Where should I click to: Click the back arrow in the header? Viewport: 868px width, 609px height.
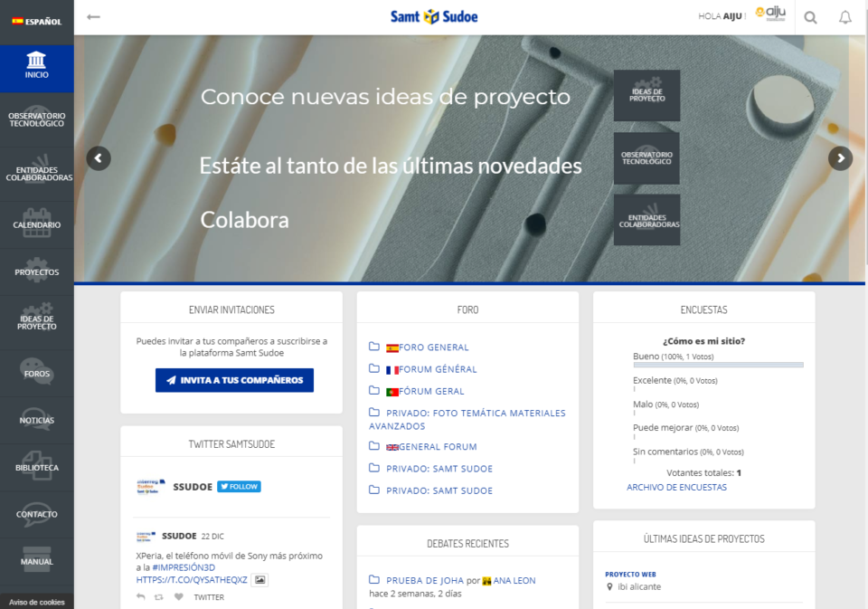93,15
